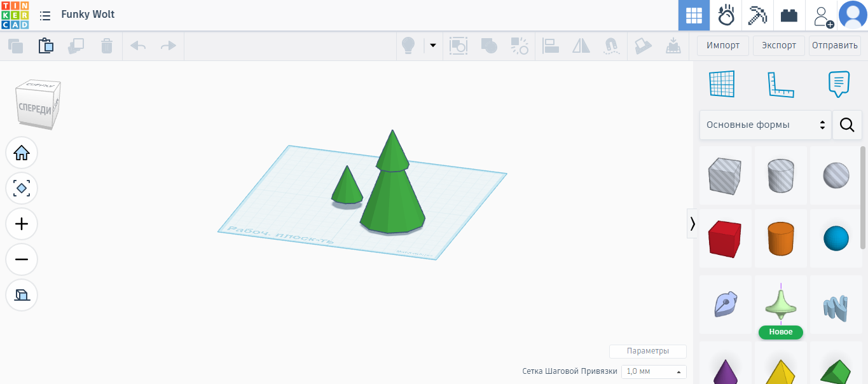Viewport: 868px width, 384px height.
Task: Open the Основные формы shapes dropdown
Action: point(765,125)
